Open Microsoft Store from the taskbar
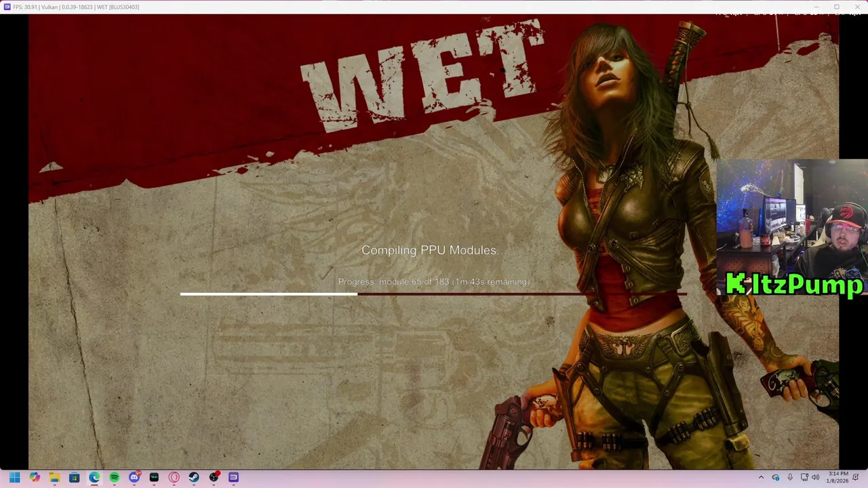The width and height of the screenshot is (868, 488). (x=75, y=478)
